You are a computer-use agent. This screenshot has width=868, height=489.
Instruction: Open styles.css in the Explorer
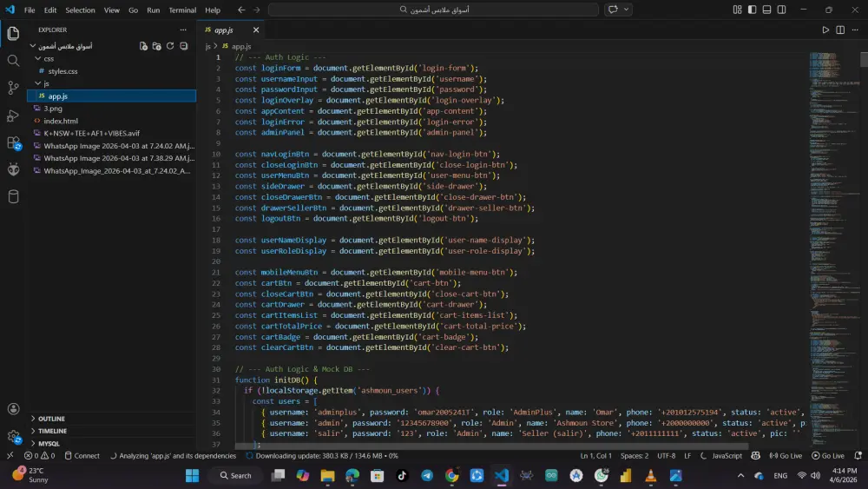(111, 71)
